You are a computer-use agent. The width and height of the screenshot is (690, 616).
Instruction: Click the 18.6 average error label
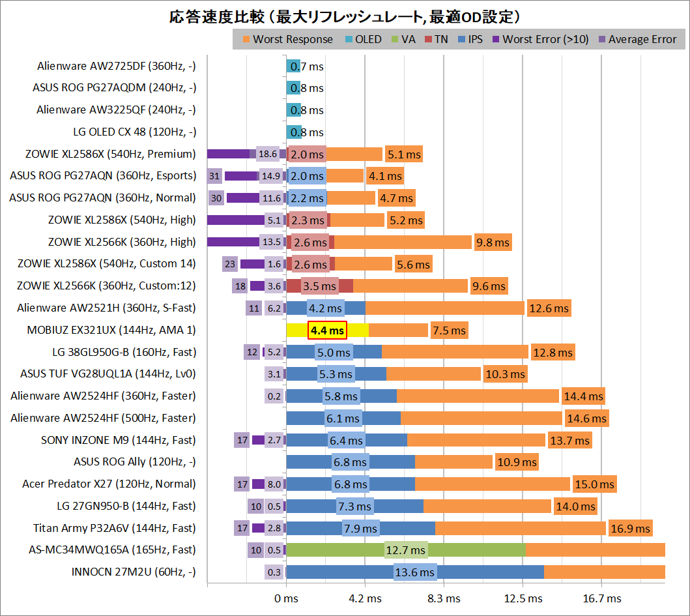(268, 154)
